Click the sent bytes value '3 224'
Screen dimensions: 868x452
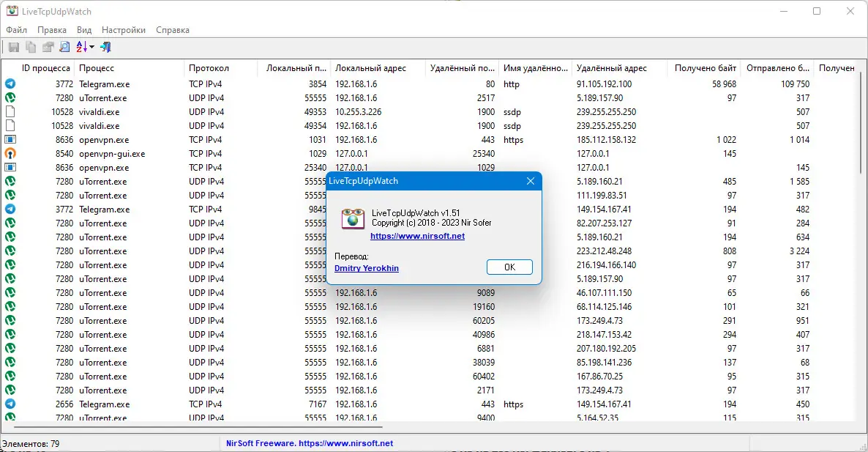799,251
